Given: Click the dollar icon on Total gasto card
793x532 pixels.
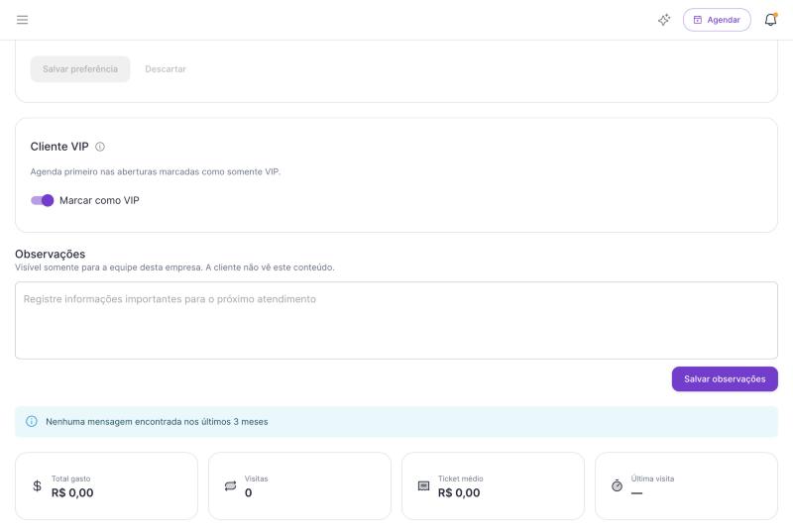Looking at the screenshot, I should (37, 485).
